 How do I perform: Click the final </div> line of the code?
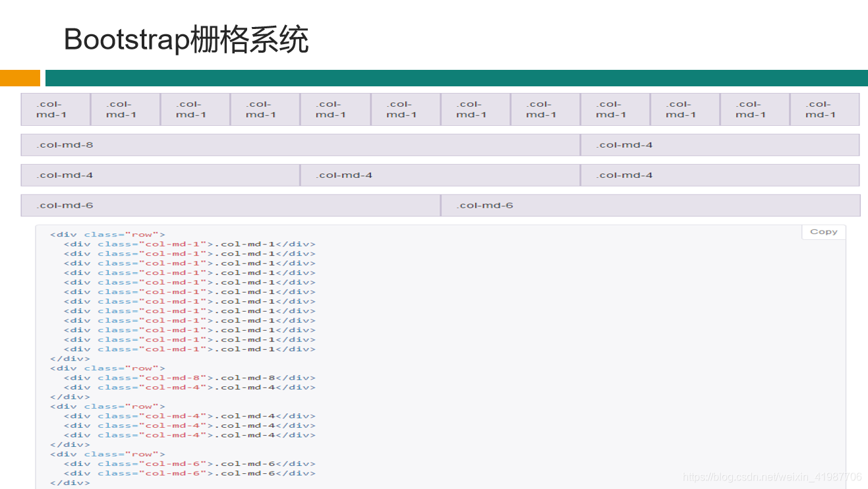(71, 482)
